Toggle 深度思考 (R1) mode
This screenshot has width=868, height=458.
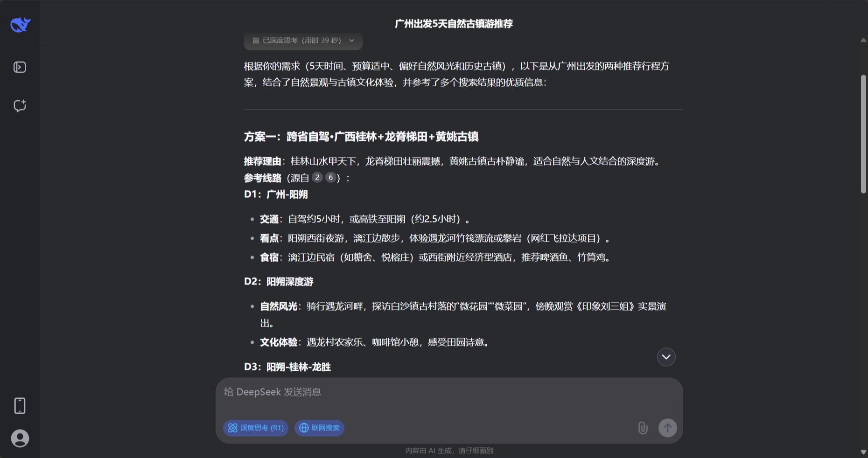click(256, 428)
